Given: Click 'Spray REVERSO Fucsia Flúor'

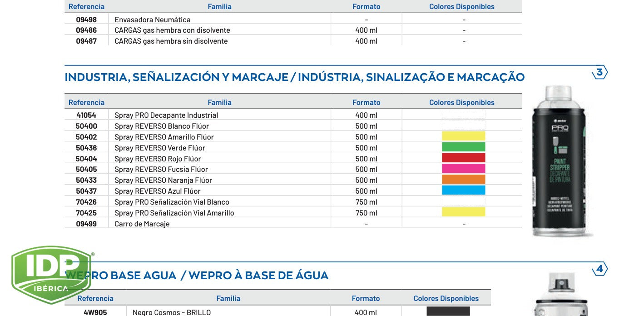Looking at the screenshot, I should 161,169.
